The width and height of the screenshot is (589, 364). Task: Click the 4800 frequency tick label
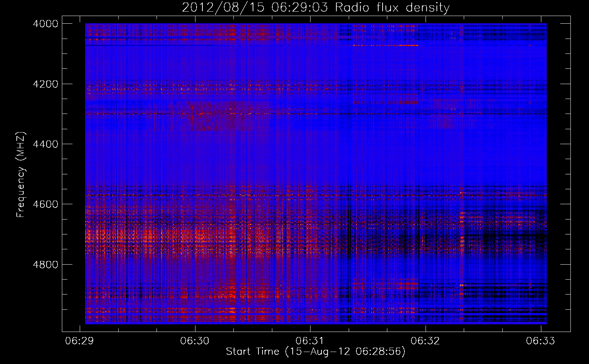(x=46, y=265)
